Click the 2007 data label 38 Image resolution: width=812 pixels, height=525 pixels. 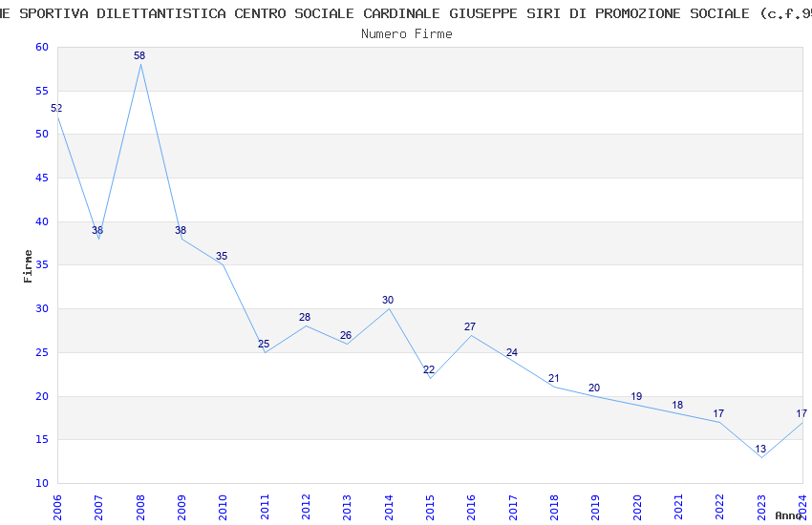pyautogui.click(x=97, y=230)
